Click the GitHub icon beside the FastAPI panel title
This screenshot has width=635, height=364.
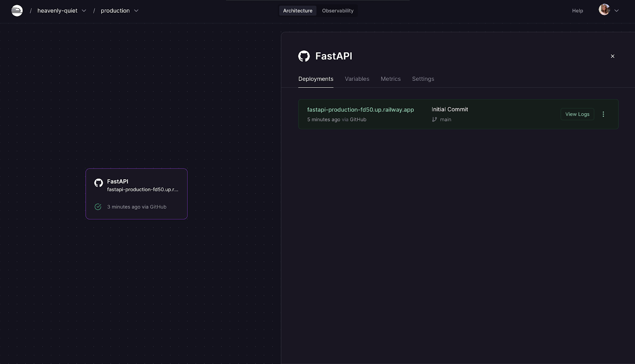pos(304,56)
